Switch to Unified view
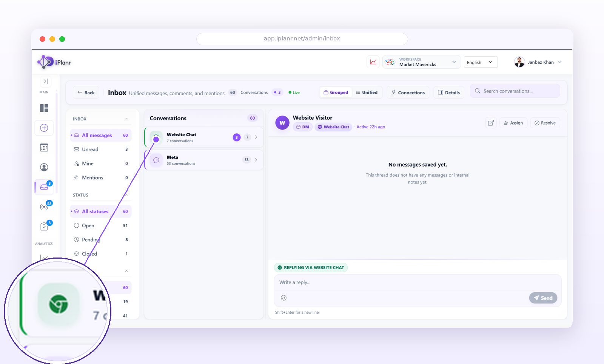The width and height of the screenshot is (604, 364). 367,93
